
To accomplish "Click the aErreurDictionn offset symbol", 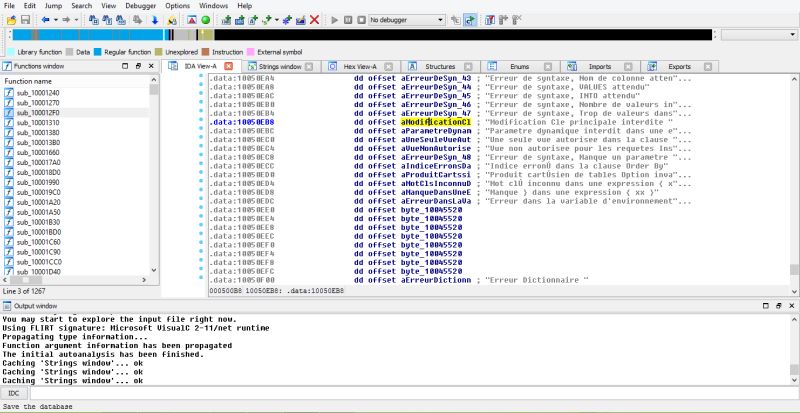I will click(x=436, y=280).
